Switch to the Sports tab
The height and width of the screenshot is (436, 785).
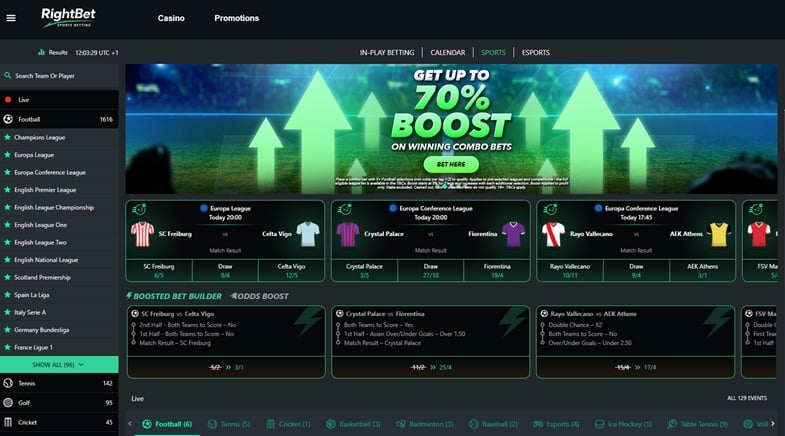coord(493,53)
